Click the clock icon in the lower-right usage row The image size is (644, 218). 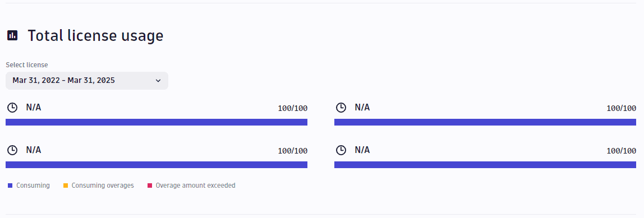(341, 150)
